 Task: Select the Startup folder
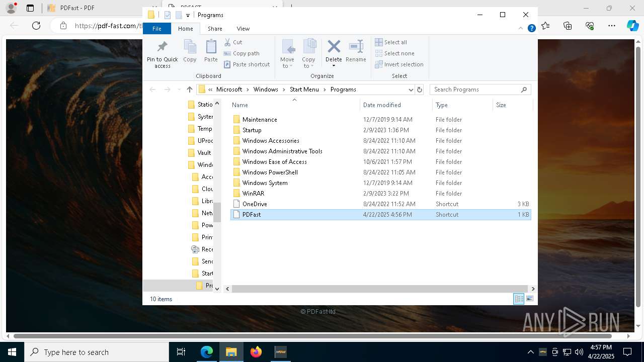[380, 130]
